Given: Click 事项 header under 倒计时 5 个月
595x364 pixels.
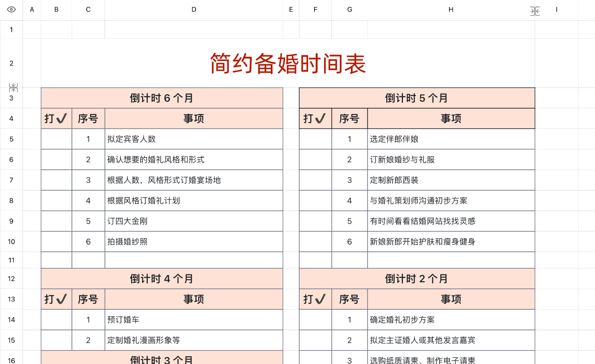Looking at the screenshot, I should [451, 118].
